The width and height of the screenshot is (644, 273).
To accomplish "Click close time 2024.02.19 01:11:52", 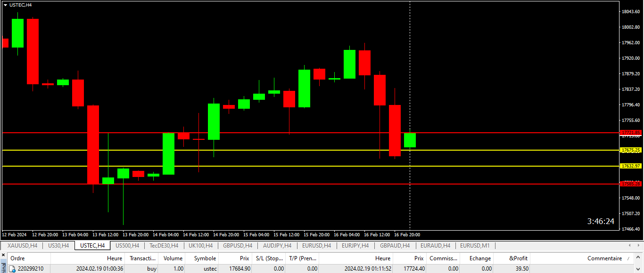I will [x=368, y=269].
